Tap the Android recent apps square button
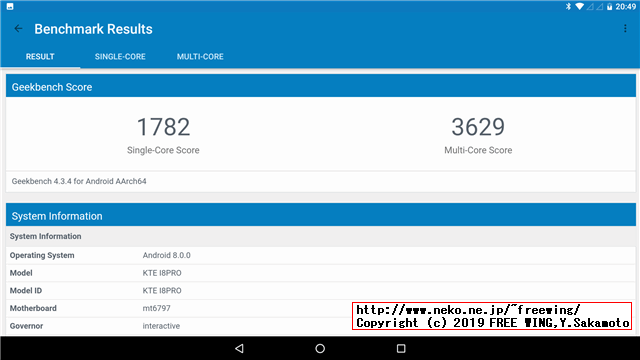Viewport: 640px width, 360px height. pyautogui.click(x=401, y=348)
